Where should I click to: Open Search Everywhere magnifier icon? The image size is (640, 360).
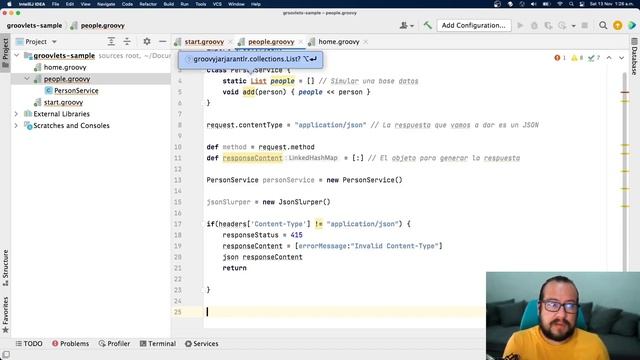[603, 25]
